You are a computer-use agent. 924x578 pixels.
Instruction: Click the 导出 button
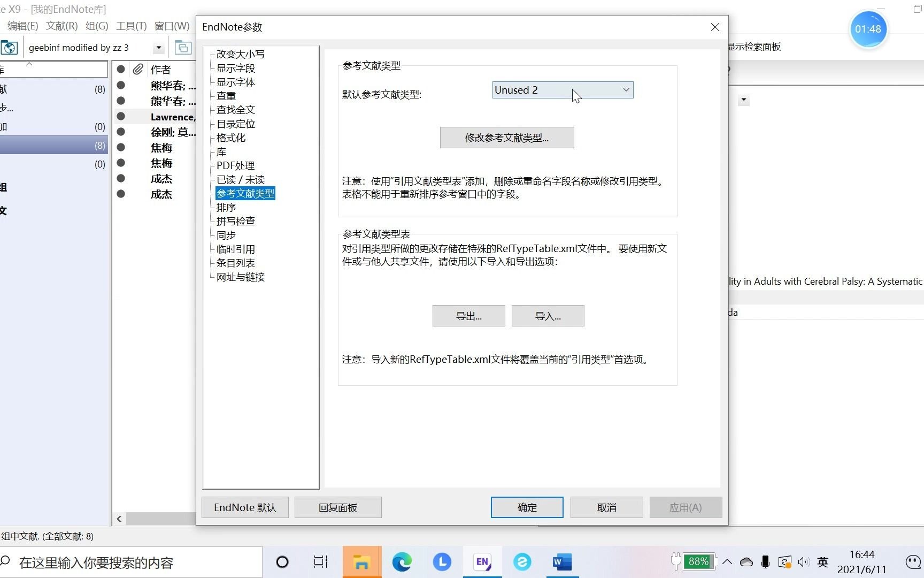468,316
